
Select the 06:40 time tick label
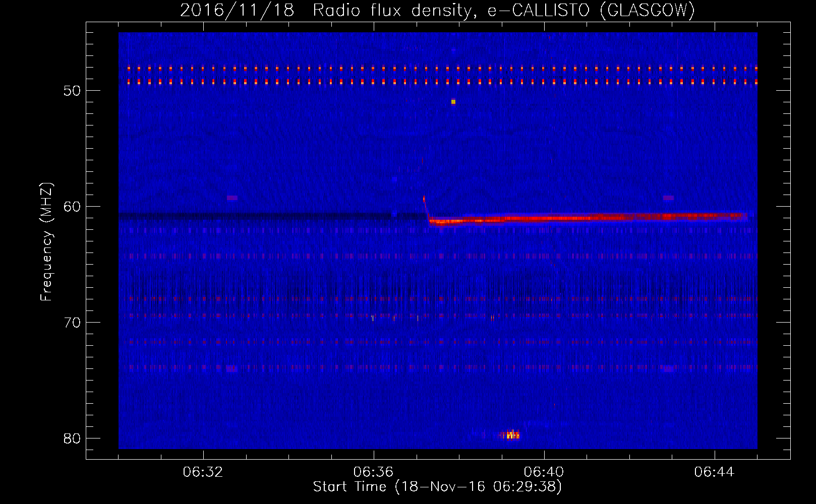pyautogui.click(x=544, y=472)
